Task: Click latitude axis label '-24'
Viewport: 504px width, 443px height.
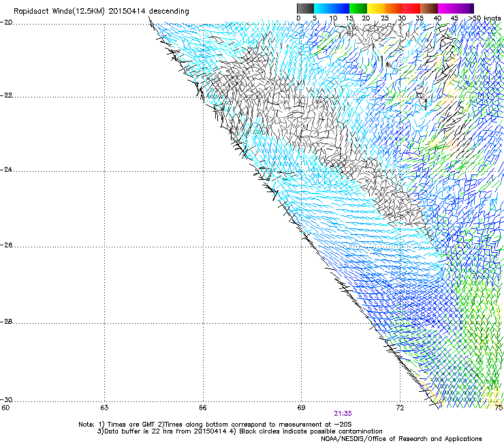Action: pyautogui.click(x=6, y=170)
